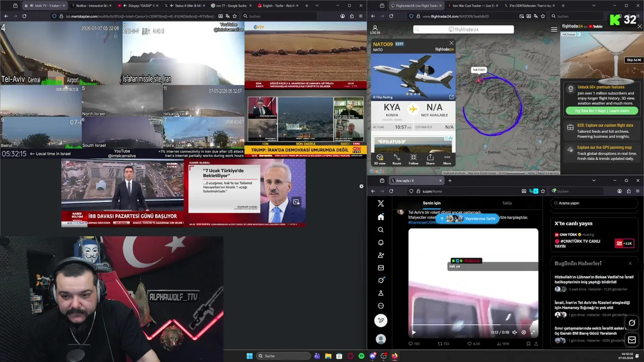
Task: Repost the tweet with 733 reposts
Action: 443,344
